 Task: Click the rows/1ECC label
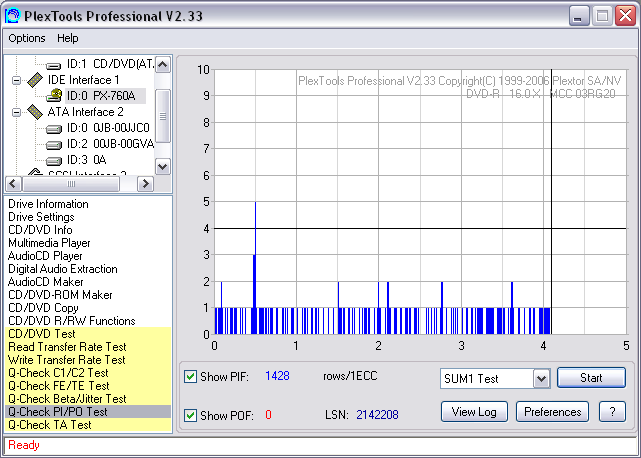click(x=350, y=376)
